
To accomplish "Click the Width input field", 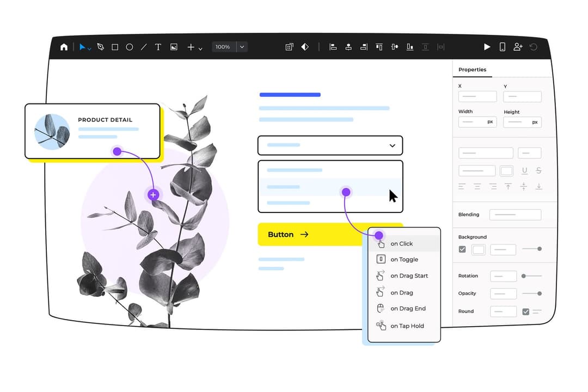I will tap(477, 122).
